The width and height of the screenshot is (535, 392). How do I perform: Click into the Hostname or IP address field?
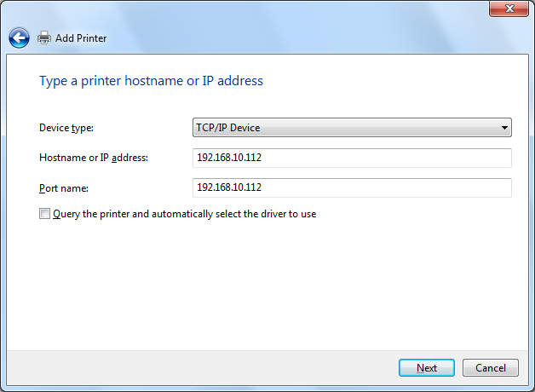(x=352, y=159)
